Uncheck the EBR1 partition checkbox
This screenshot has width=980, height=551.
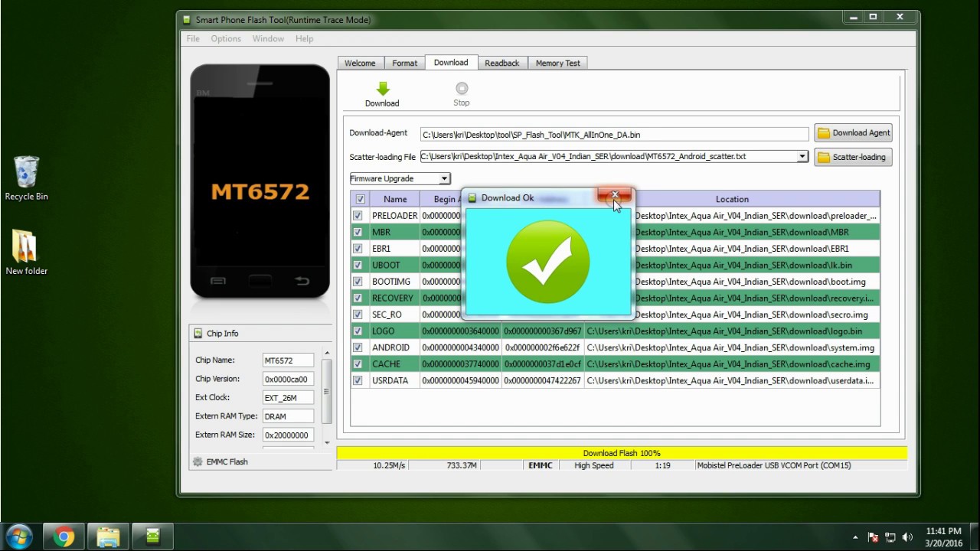coord(358,249)
